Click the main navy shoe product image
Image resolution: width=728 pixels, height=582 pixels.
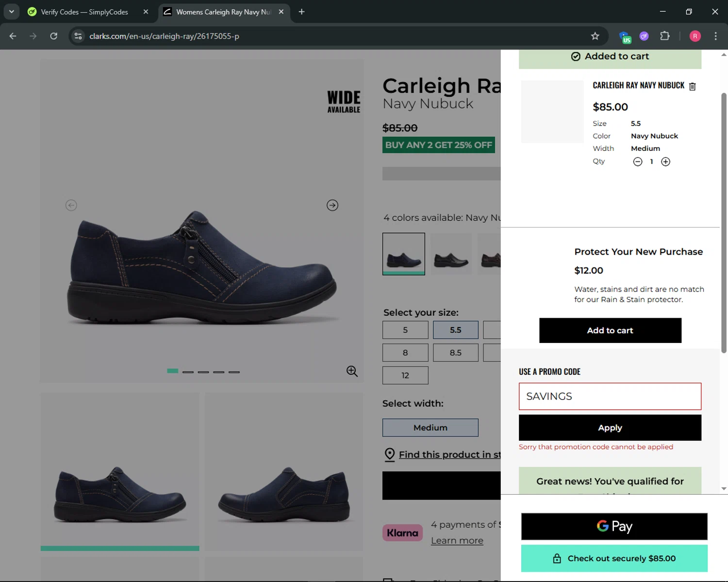pos(202,221)
